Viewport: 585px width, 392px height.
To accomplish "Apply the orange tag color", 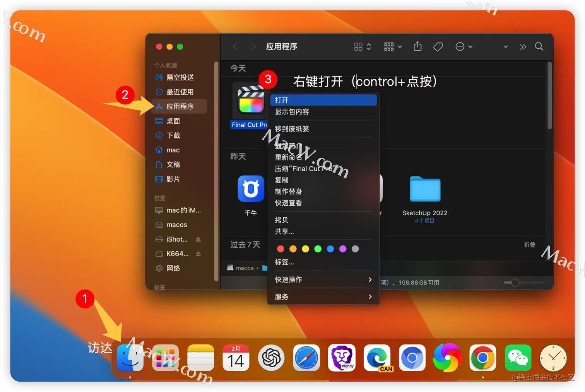I will [x=293, y=249].
